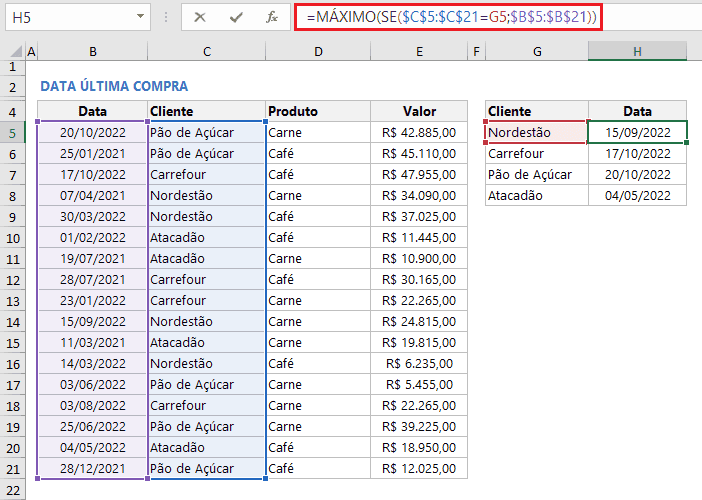Viewport: 702px width, 500px height.
Task: Select column H header
Action: pyautogui.click(x=637, y=51)
